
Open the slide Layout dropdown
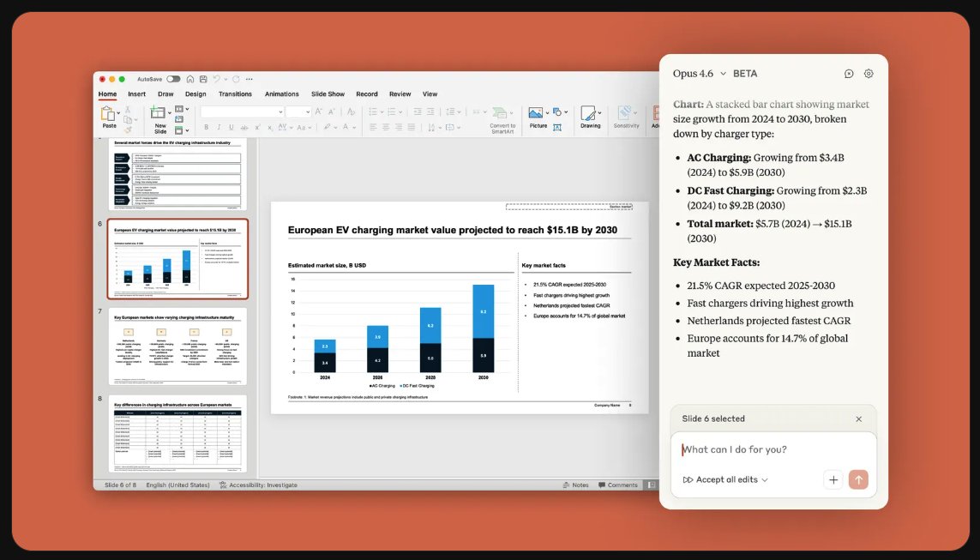point(182,109)
